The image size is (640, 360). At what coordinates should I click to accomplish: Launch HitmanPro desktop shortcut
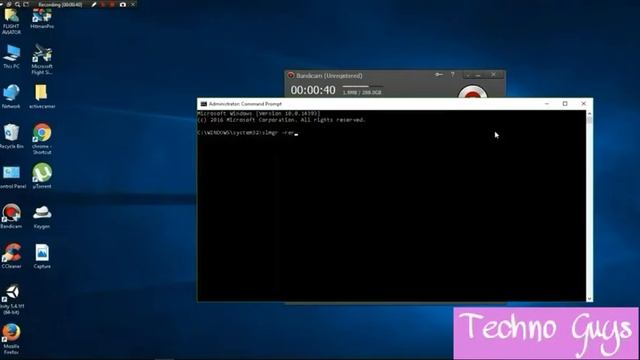tap(42, 18)
